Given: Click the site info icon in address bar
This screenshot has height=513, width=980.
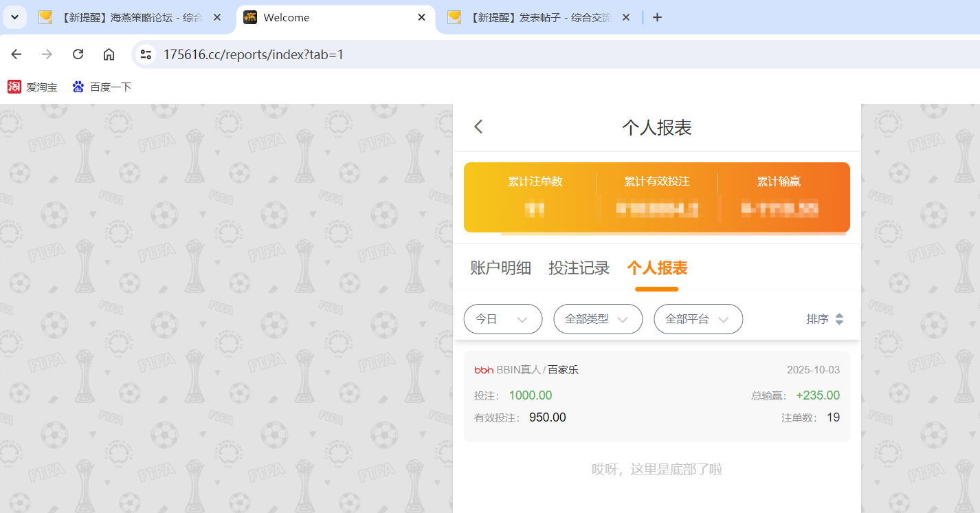Looking at the screenshot, I should pyautogui.click(x=145, y=53).
